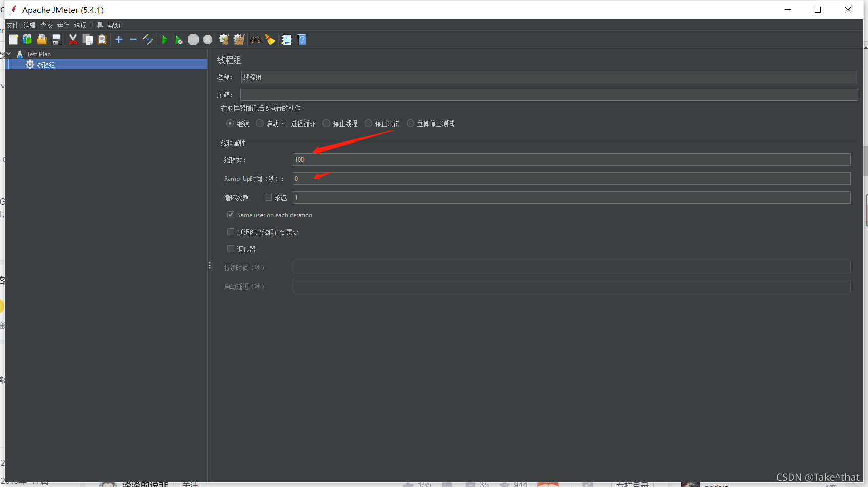Screen dimensions: 868x487
Task: Maximize the JMeter window
Action: (x=818, y=10)
